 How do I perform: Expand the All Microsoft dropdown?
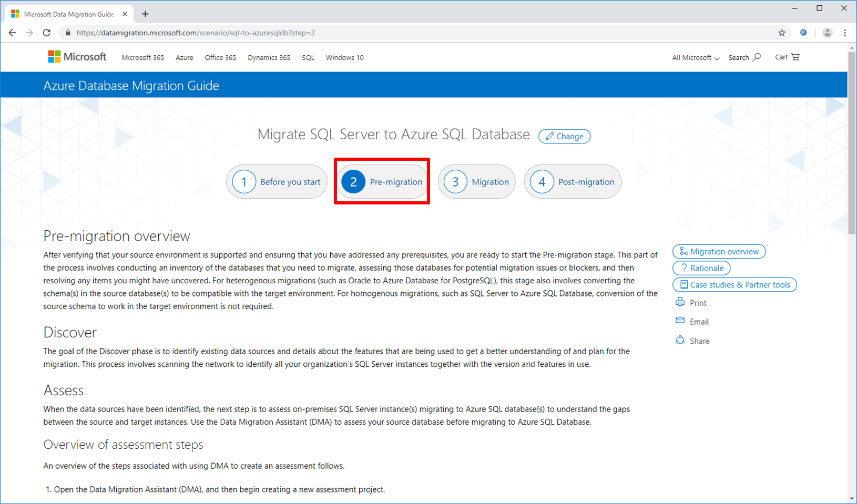[696, 57]
